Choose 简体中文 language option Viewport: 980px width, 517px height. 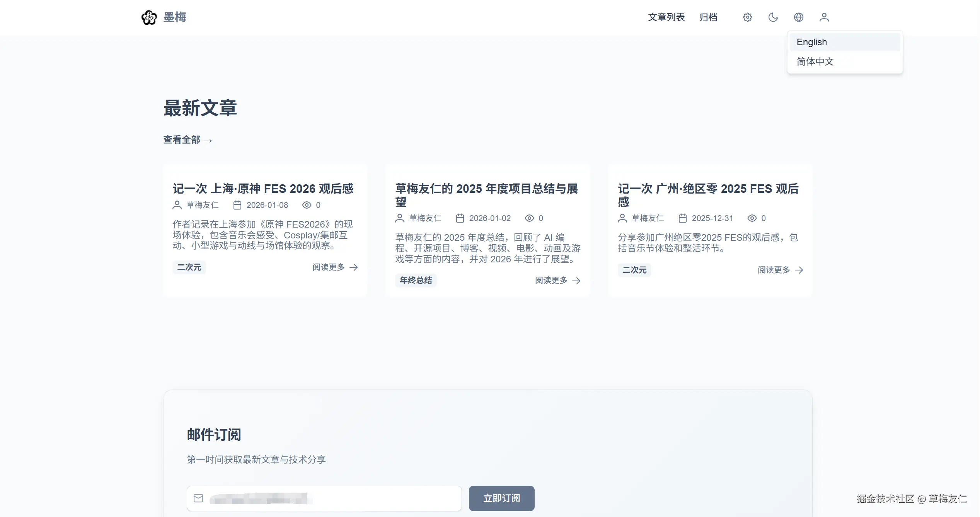(x=815, y=61)
